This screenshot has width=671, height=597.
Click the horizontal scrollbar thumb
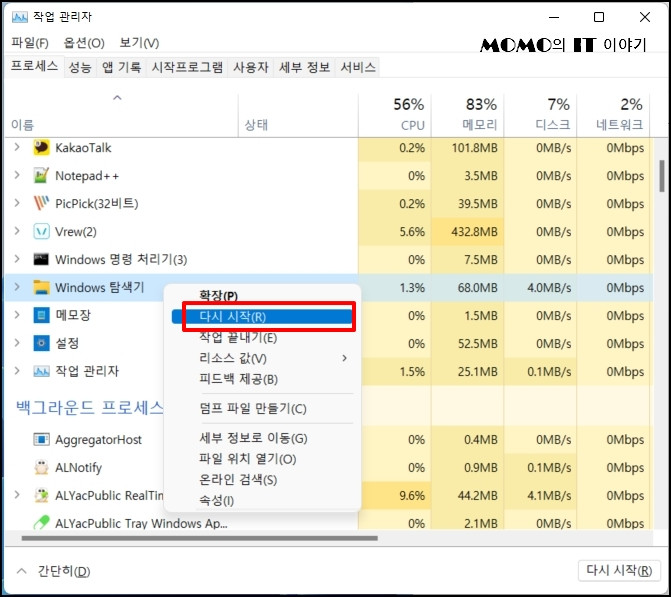[200, 538]
